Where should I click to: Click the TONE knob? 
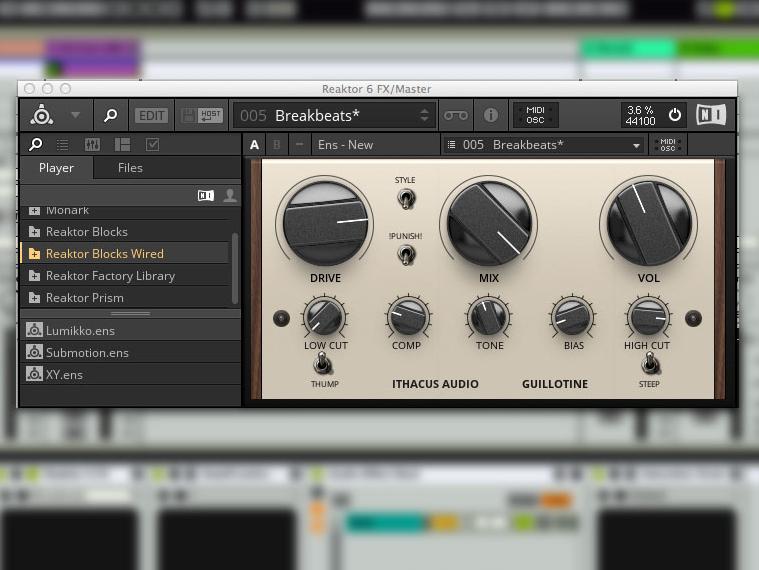tap(489, 317)
